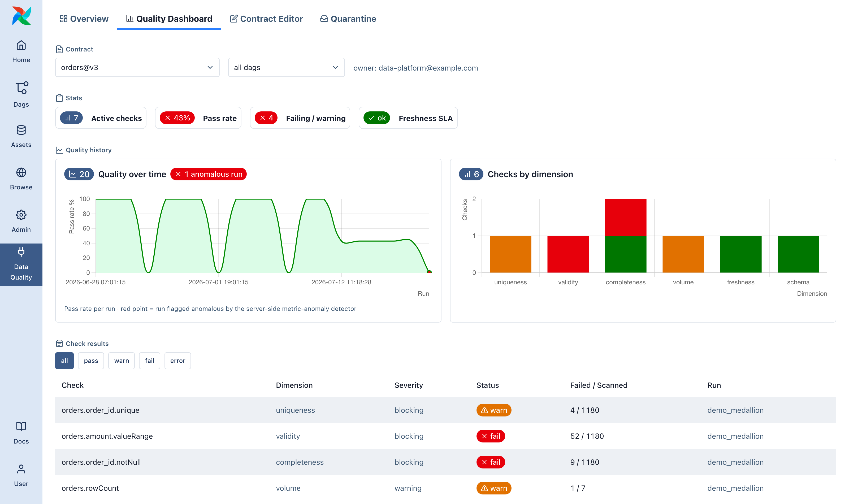Click warn badge for orders.rowCount

[x=494, y=488]
